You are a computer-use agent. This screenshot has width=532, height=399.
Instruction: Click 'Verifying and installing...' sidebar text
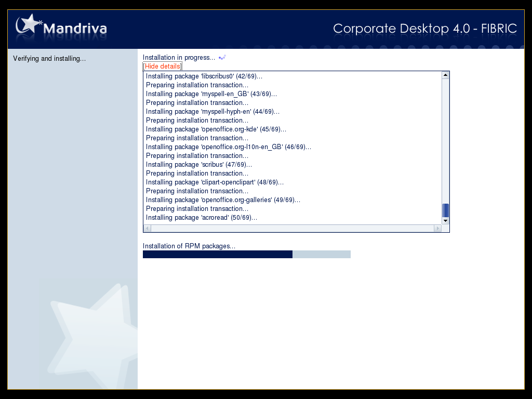coord(49,58)
